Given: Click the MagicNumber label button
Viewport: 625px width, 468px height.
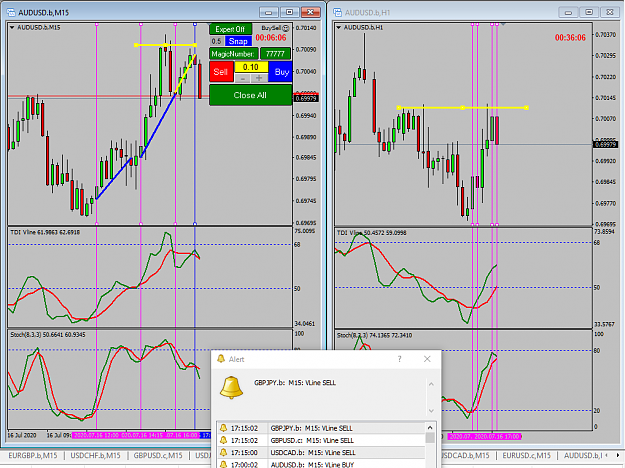Looking at the screenshot, I should (233, 54).
